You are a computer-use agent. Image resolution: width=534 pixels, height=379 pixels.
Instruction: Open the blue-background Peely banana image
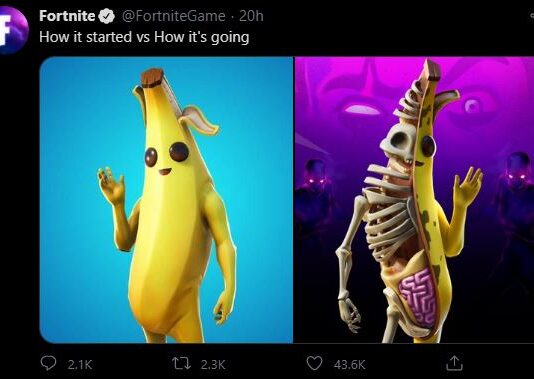(x=166, y=200)
